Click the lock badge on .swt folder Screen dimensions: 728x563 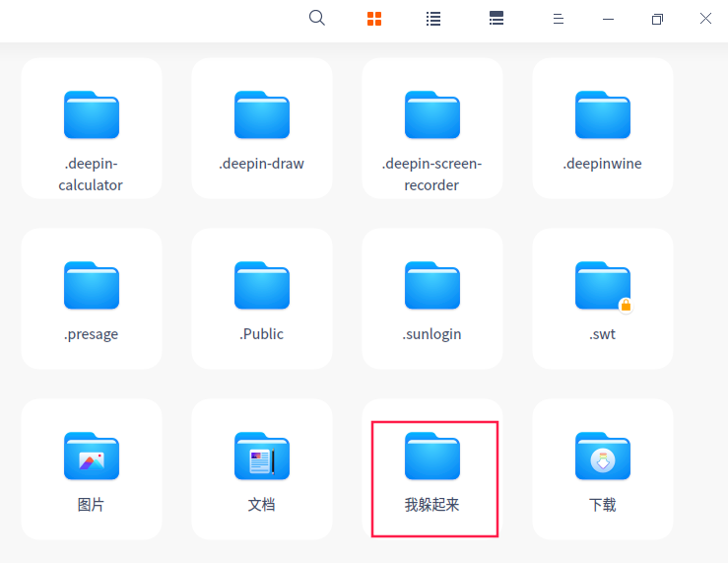[625, 305]
